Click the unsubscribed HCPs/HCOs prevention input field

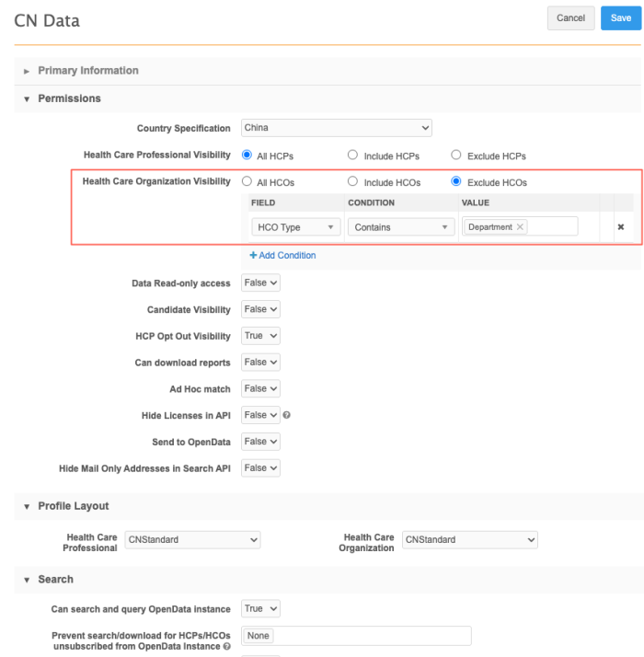[x=368, y=636]
